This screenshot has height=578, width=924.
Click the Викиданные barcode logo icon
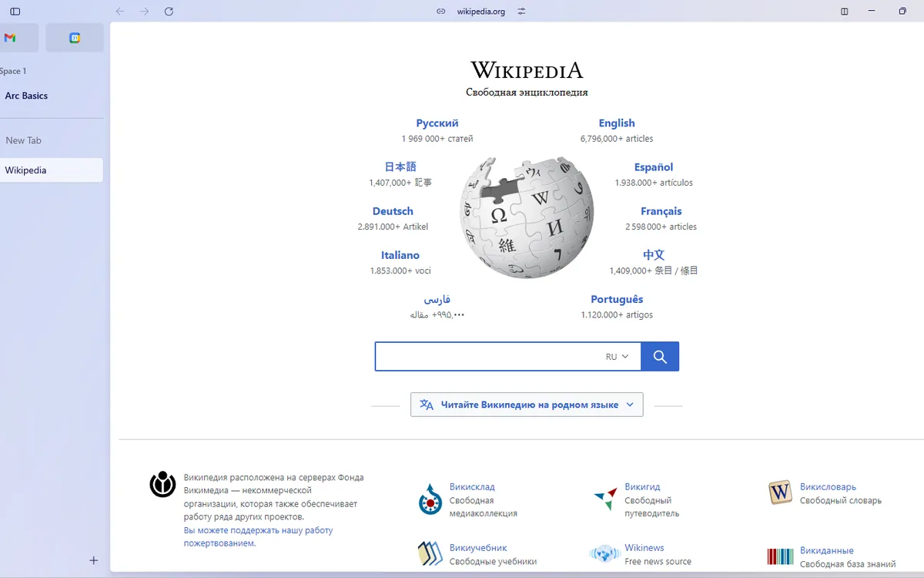pos(780,556)
